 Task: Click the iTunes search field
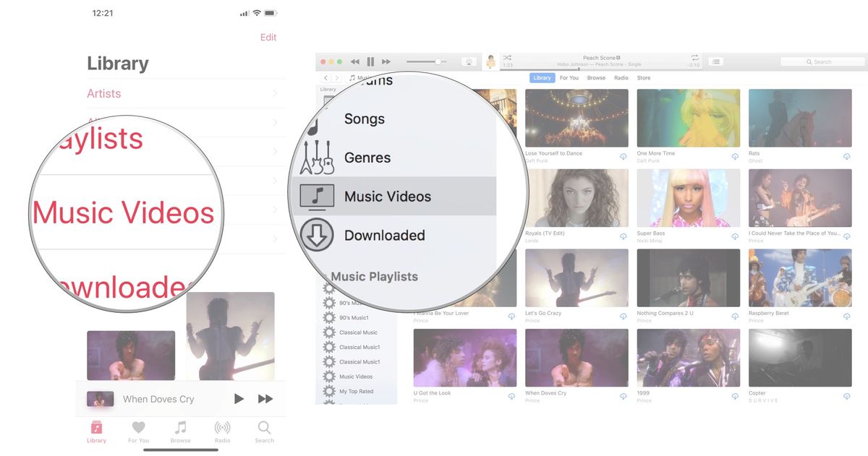point(822,61)
